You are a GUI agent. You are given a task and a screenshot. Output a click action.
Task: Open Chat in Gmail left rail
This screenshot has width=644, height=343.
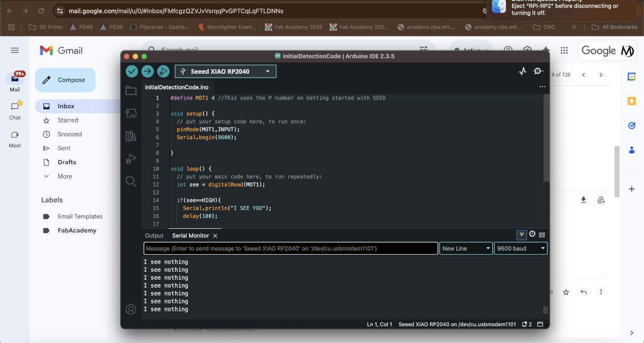click(x=15, y=110)
